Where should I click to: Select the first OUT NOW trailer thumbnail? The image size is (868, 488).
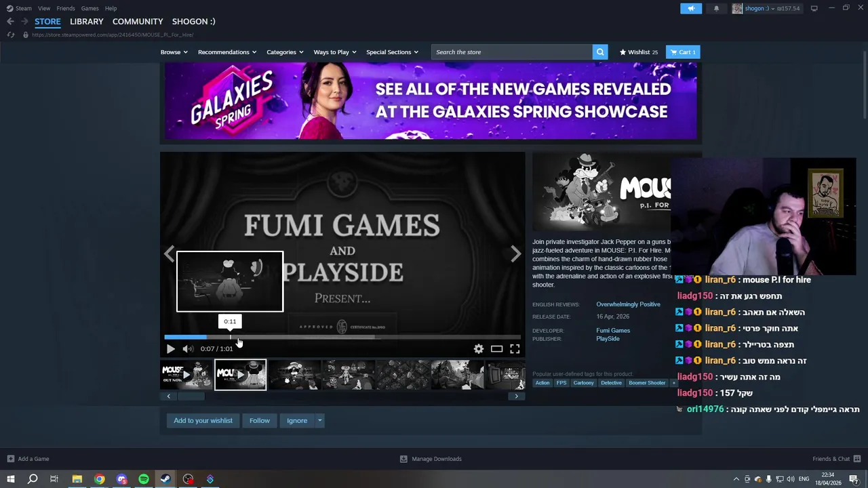[186, 375]
